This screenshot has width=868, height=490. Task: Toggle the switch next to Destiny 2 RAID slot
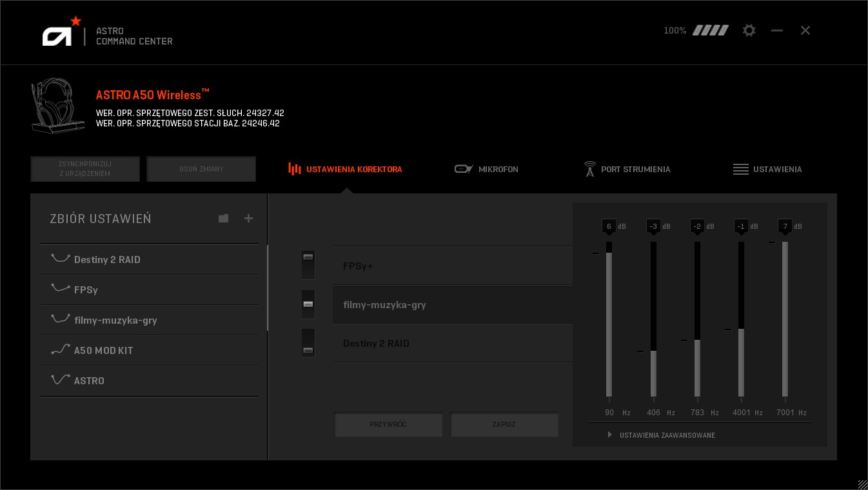pyautogui.click(x=308, y=342)
